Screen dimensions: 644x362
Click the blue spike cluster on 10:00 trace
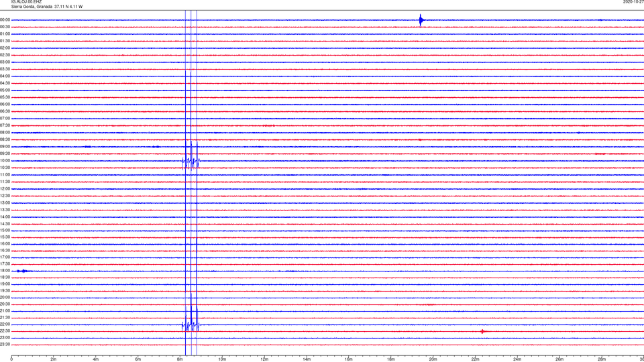tap(191, 156)
